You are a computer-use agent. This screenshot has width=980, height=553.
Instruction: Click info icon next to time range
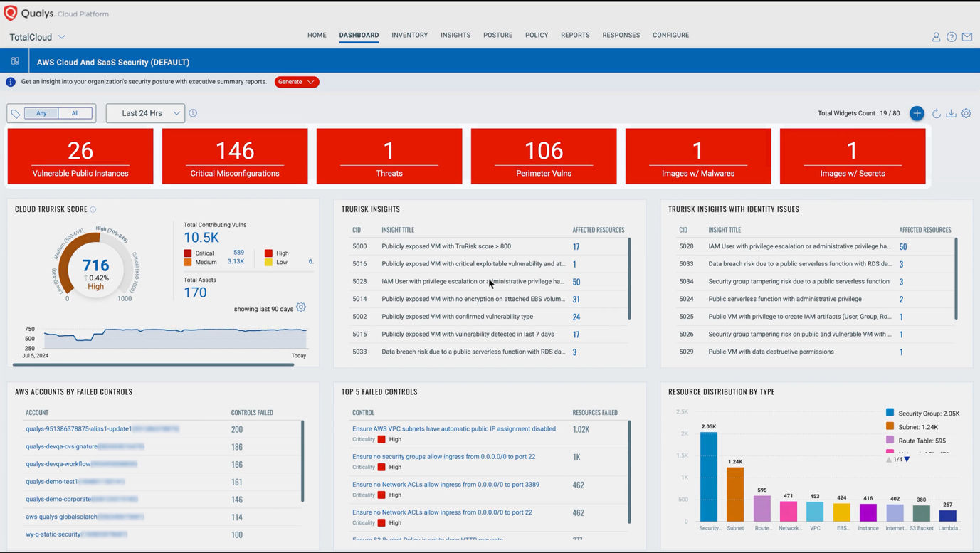(x=193, y=113)
